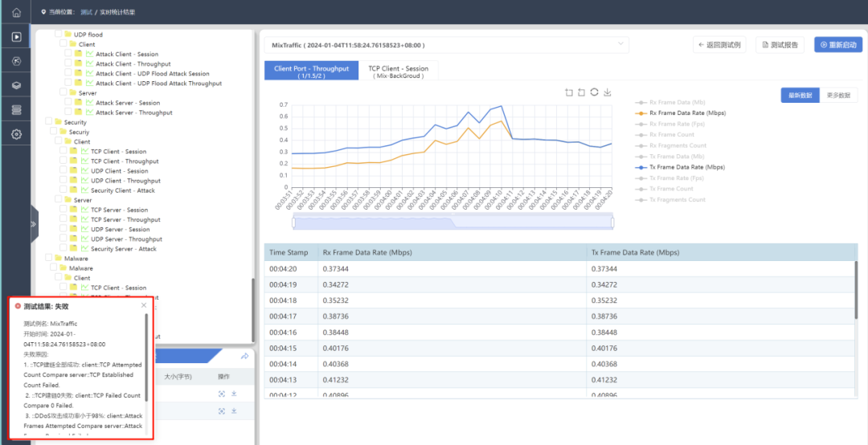868x445 pixels.
Task: Click the 测试报告 report button
Action: click(779, 45)
